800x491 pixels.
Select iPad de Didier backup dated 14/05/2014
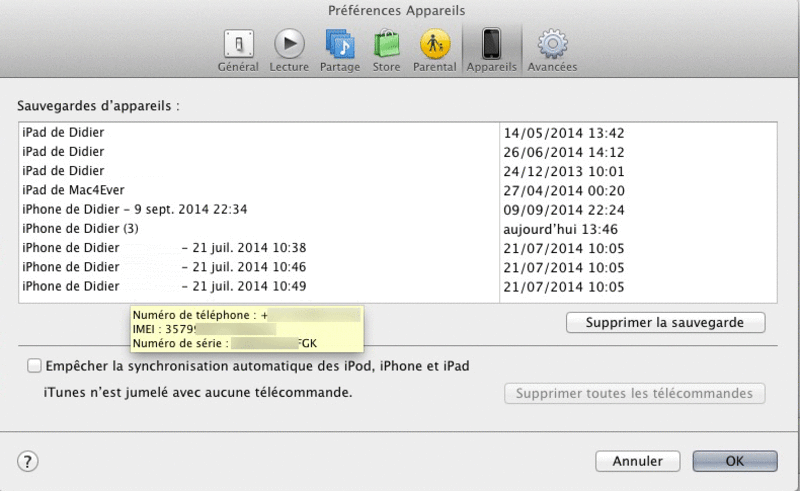(x=398, y=133)
